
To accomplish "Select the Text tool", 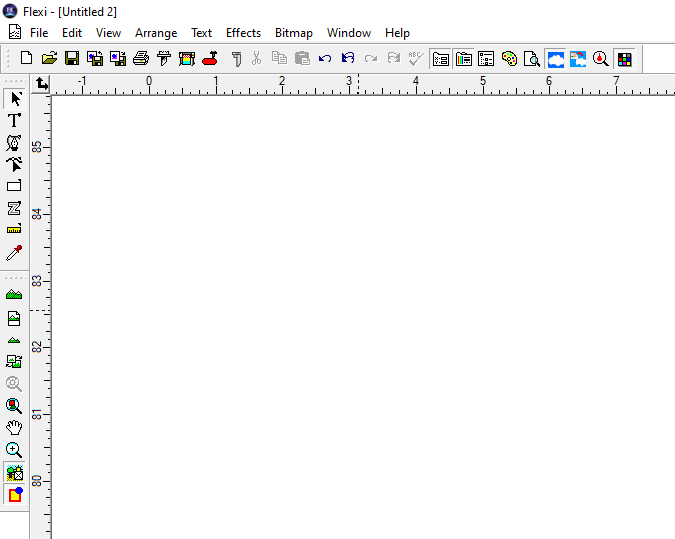I will point(14,120).
